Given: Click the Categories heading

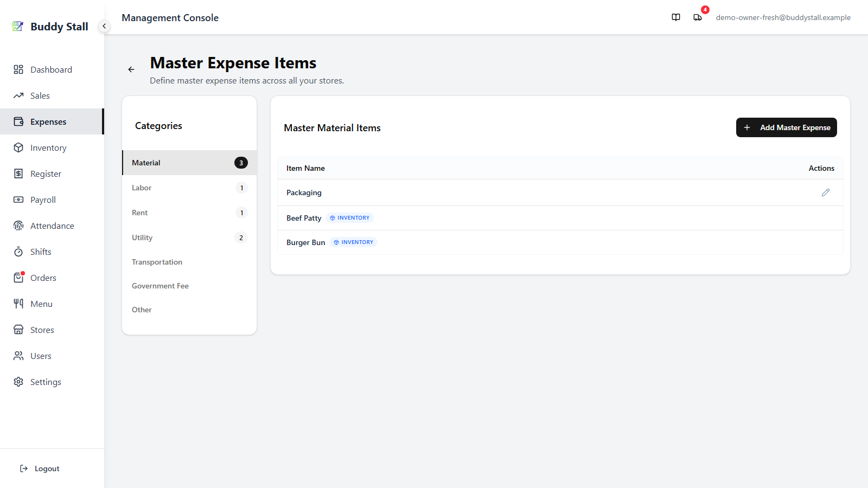Looking at the screenshot, I should pos(158,126).
